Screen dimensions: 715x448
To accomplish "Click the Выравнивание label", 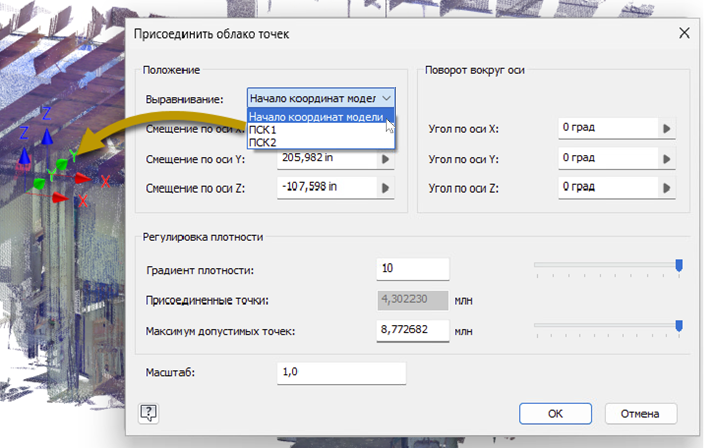I will pyautogui.click(x=185, y=99).
